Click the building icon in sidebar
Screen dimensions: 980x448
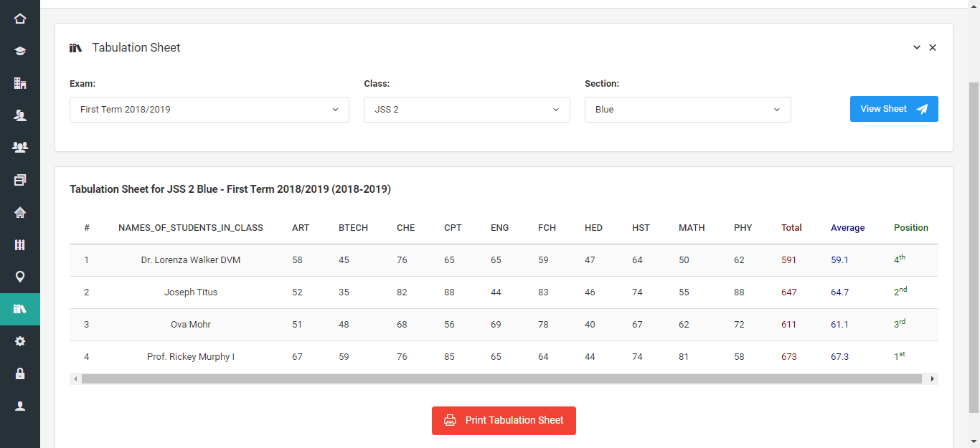coord(20,83)
